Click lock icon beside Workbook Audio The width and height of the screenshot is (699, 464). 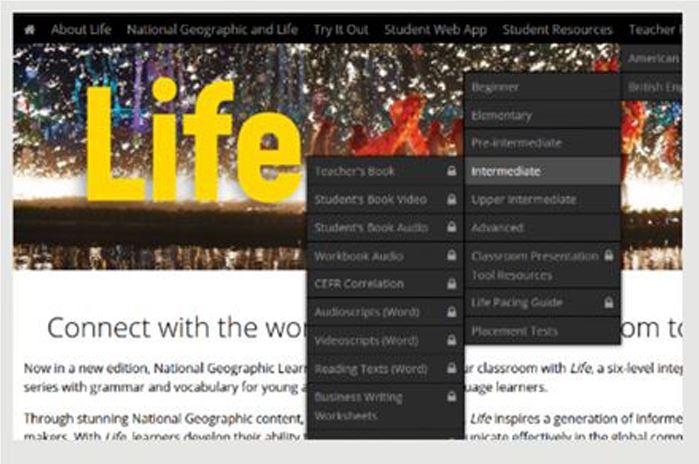tap(452, 255)
